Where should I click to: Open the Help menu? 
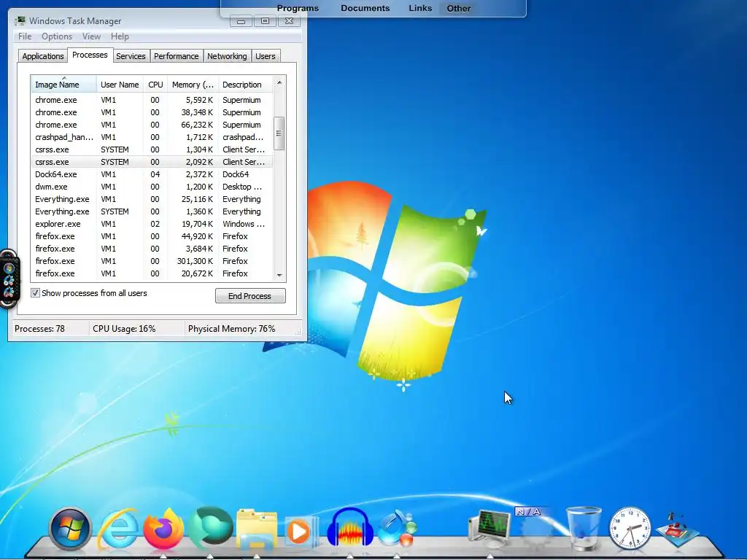120,36
